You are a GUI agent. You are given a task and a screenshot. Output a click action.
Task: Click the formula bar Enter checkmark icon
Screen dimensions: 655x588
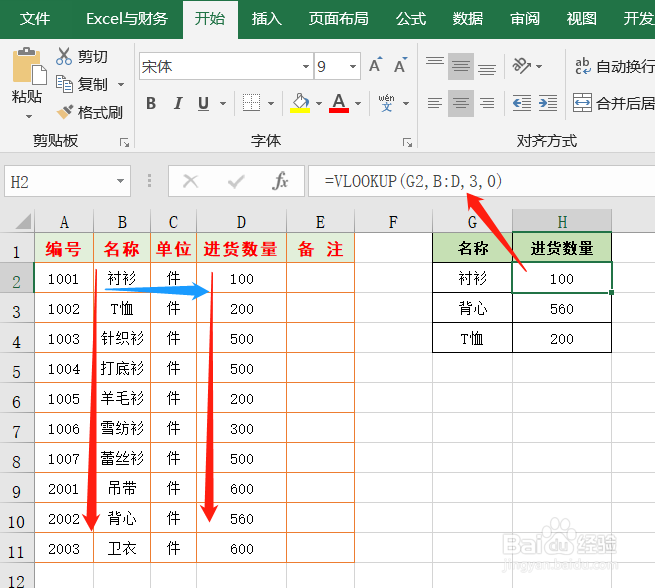(236, 181)
